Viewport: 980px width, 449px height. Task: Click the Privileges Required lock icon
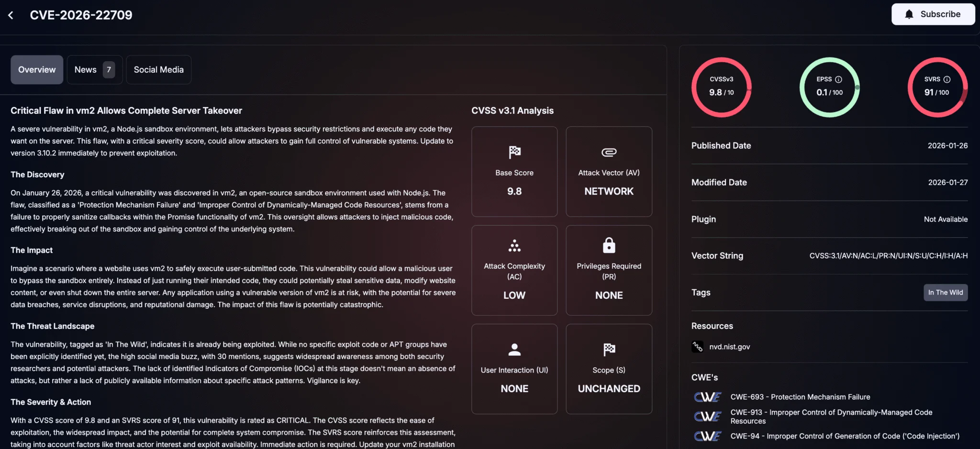609,245
